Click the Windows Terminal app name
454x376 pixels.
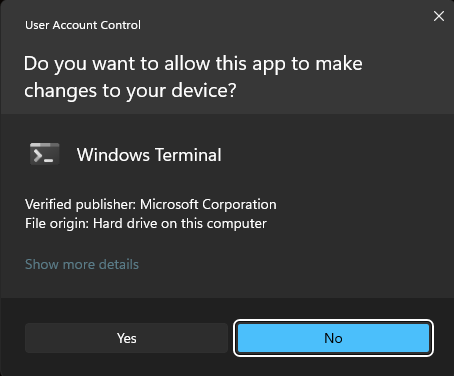(x=149, y=155)
